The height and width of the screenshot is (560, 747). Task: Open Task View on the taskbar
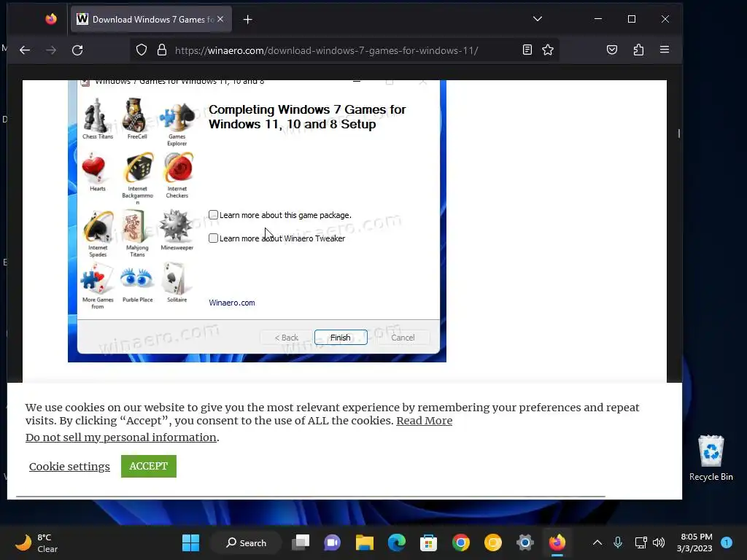pyautogui.click(x=301, y=542)
